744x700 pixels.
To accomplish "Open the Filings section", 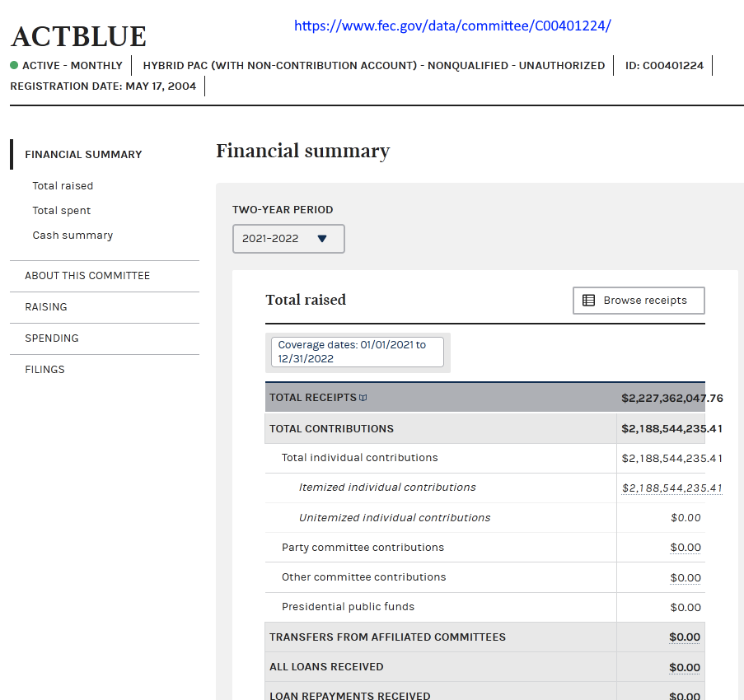I will click(44, 370).
